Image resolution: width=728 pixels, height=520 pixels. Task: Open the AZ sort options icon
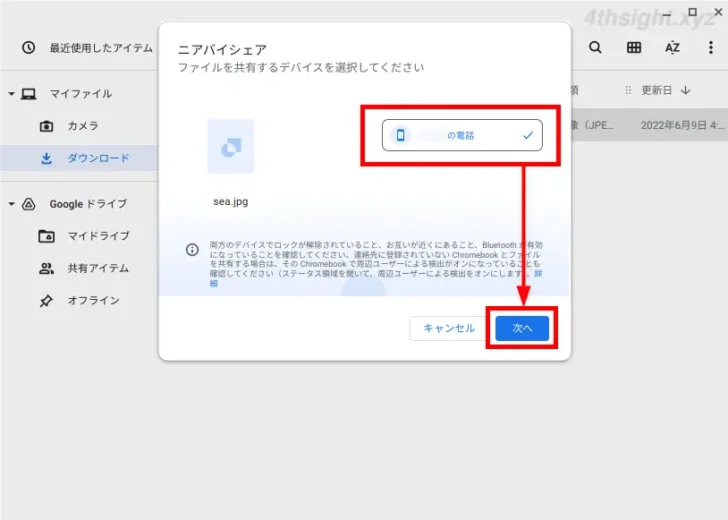point(672,47)
